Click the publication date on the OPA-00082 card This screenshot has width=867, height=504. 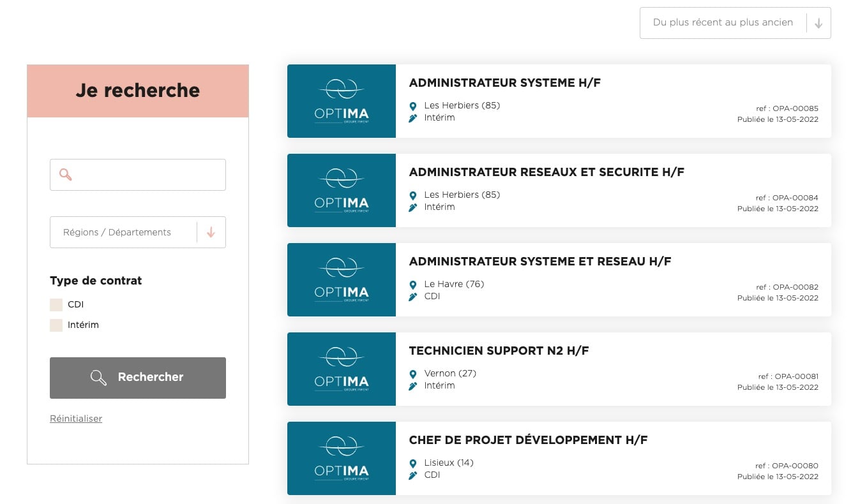coord(778,298)
